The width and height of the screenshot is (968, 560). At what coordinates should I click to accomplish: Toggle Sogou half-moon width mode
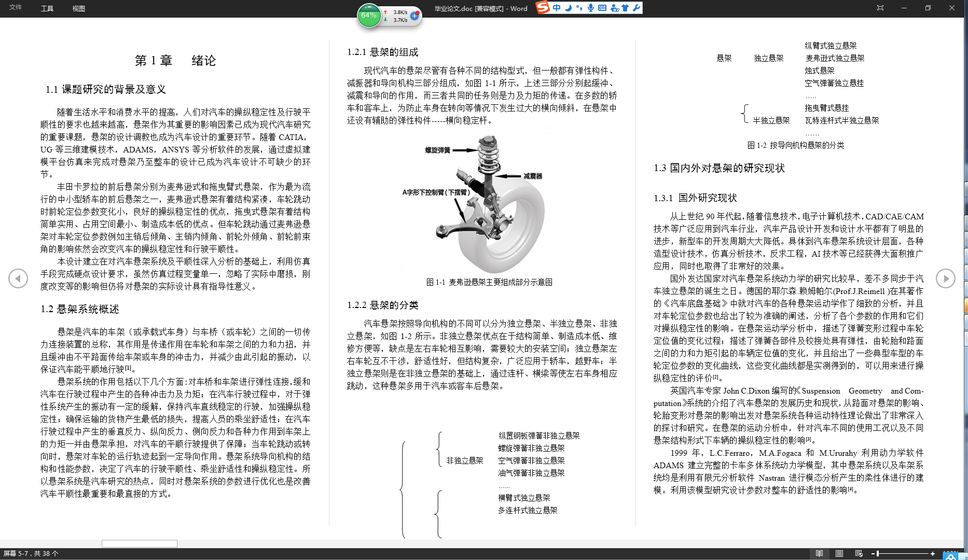[569, 8]
